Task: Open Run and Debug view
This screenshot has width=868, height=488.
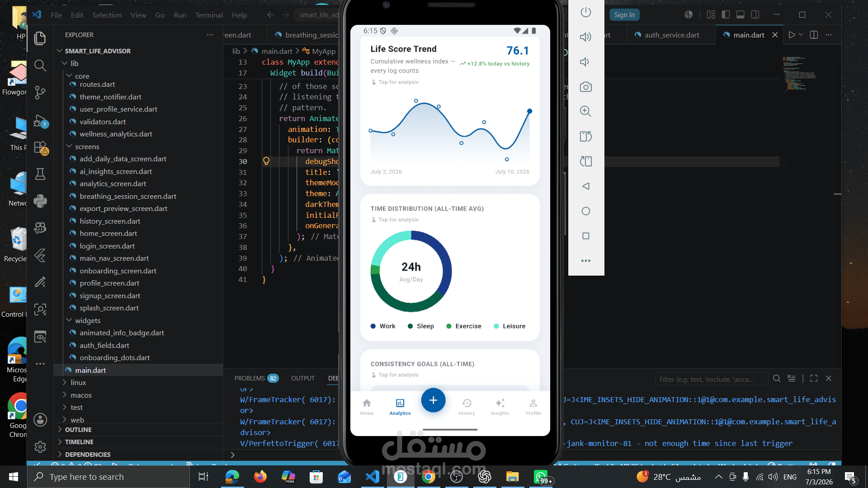Action: point(40,121)
